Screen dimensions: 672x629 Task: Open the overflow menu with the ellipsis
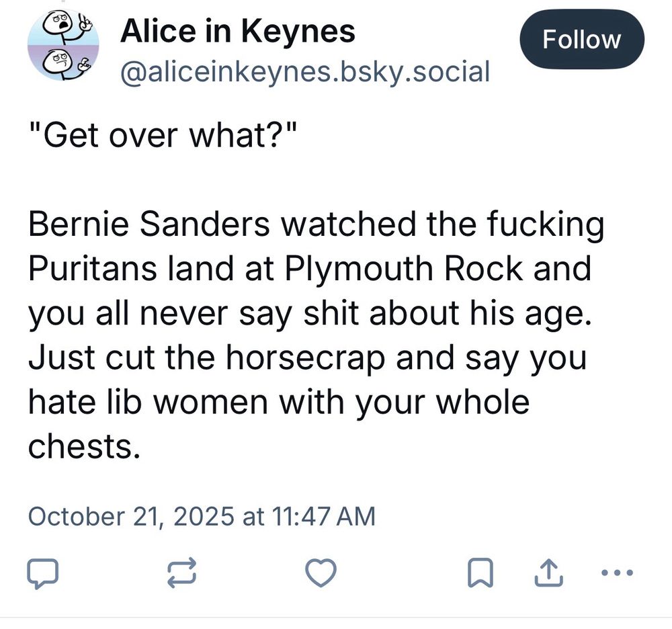point(616,574)
